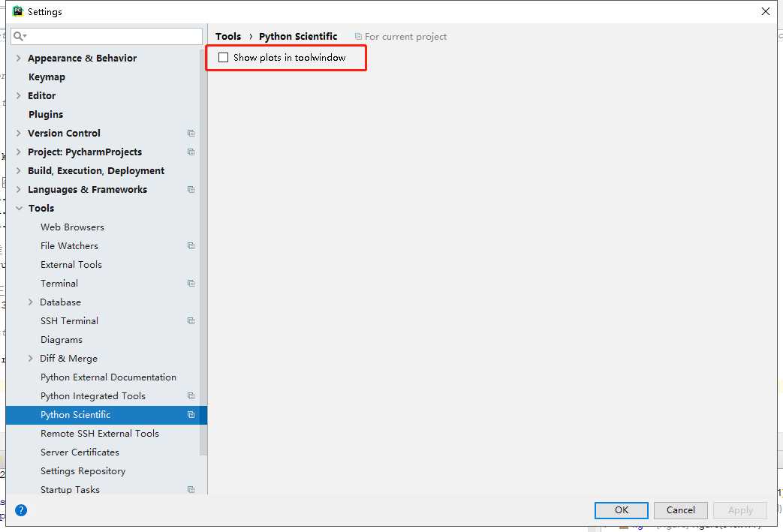The image size is (783, 532).
Task: Click project-level icon beside Startup Tasks
Action: [191, 489]
